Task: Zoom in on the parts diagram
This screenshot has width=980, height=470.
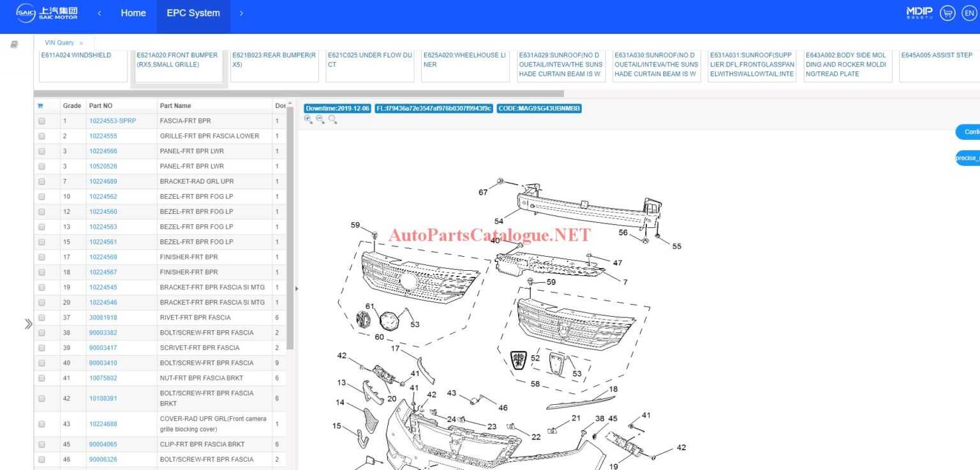Action: [309, 119]
